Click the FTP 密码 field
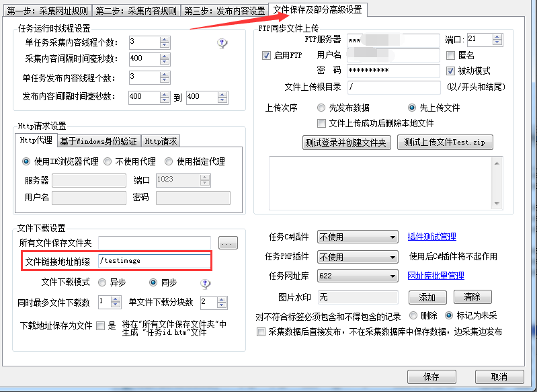 pos(393,71)
